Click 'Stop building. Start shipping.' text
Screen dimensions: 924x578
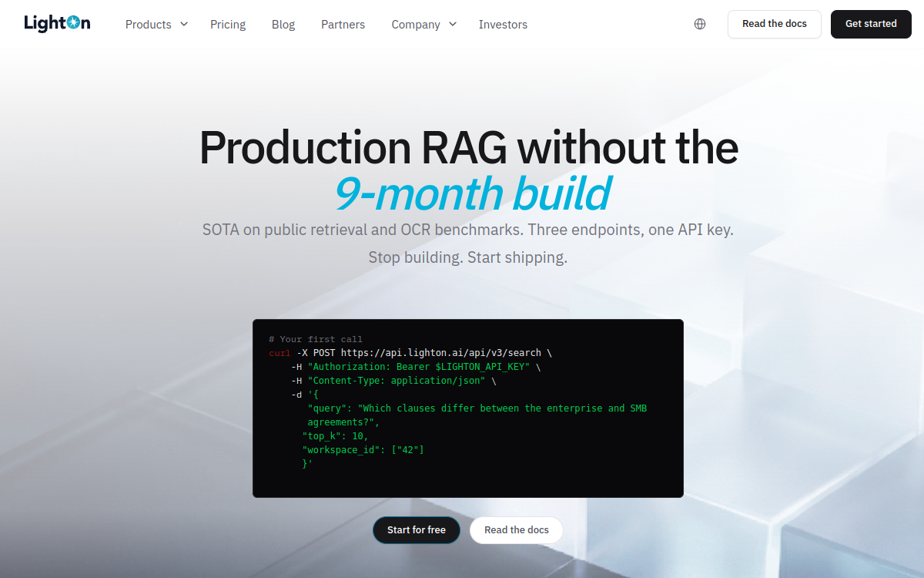click(x=468, y=257)
